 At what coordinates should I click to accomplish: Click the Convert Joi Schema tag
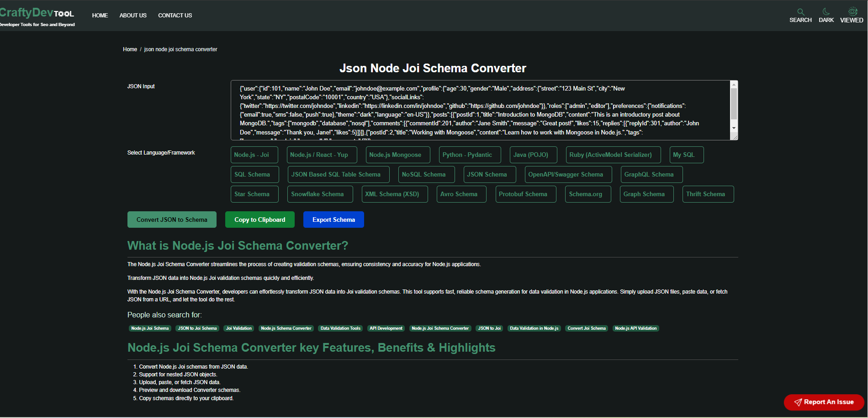(587, 328)
